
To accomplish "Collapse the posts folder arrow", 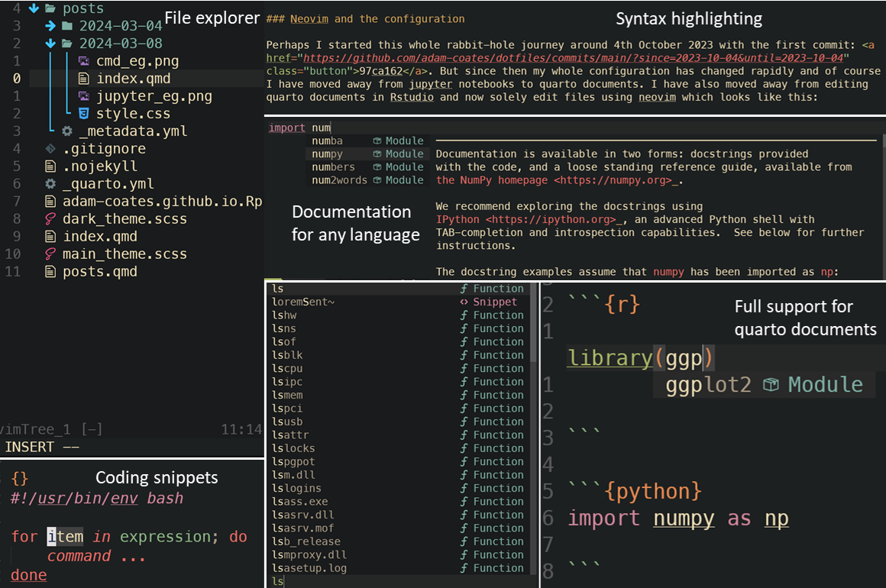I will [34, 8].
